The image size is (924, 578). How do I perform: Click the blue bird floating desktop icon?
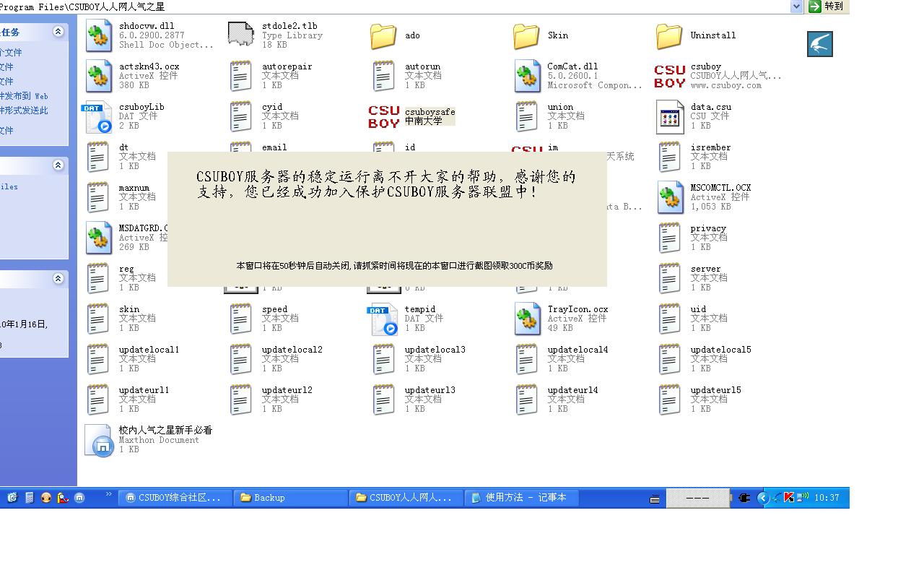click(820, 44)
